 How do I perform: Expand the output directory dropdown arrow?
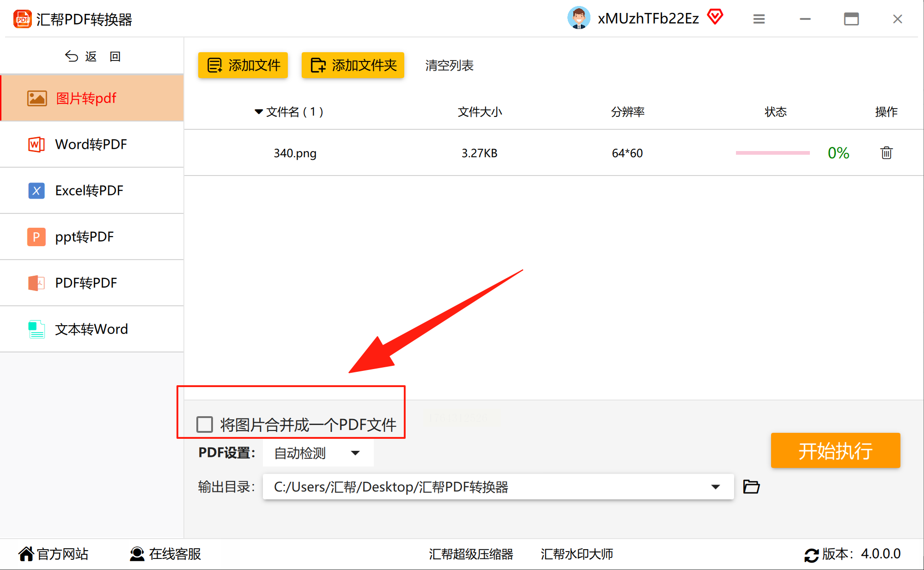(715, 487)
